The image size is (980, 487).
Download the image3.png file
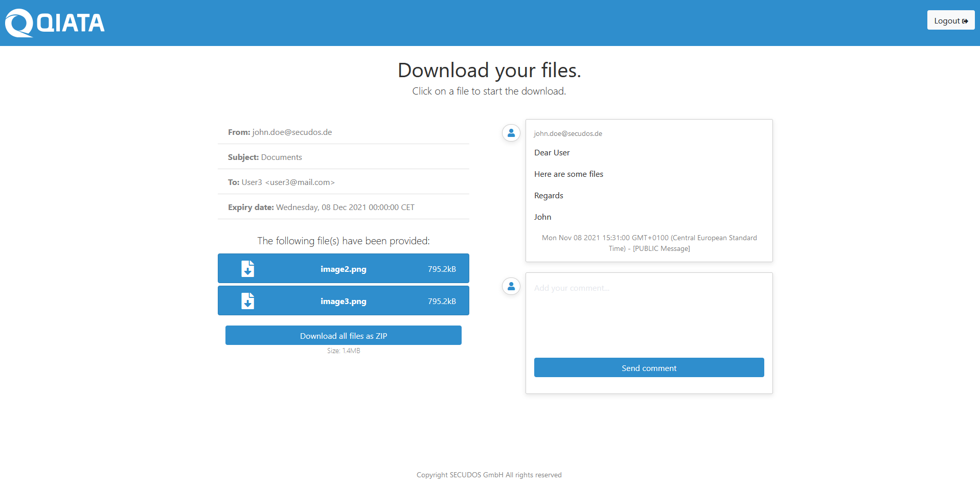[x=343, y=301]
